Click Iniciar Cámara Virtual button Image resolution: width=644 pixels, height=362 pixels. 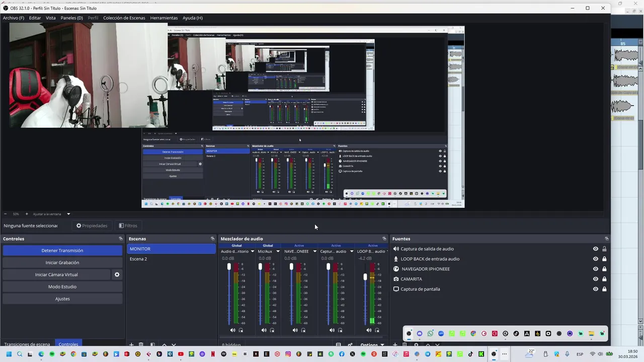coord(56,275)
